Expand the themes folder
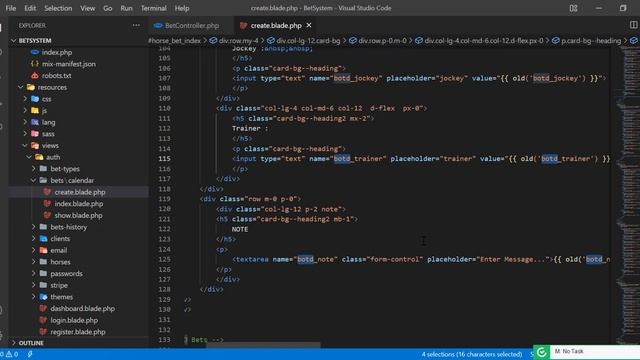 click(33, 297)
